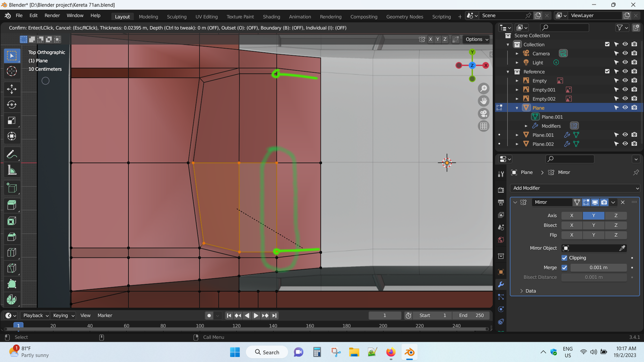Select the Rotate tool
644x362 pixels.
tap(12, 105)
